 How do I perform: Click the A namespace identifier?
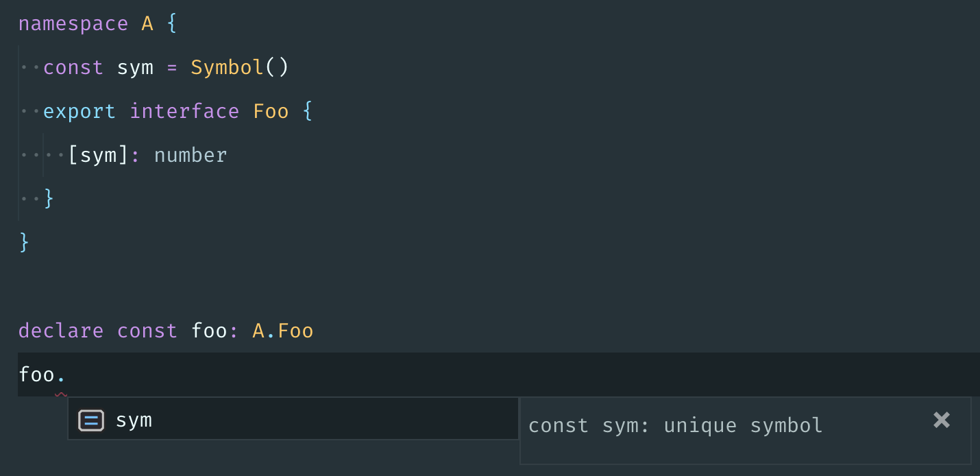pos(147,23)
